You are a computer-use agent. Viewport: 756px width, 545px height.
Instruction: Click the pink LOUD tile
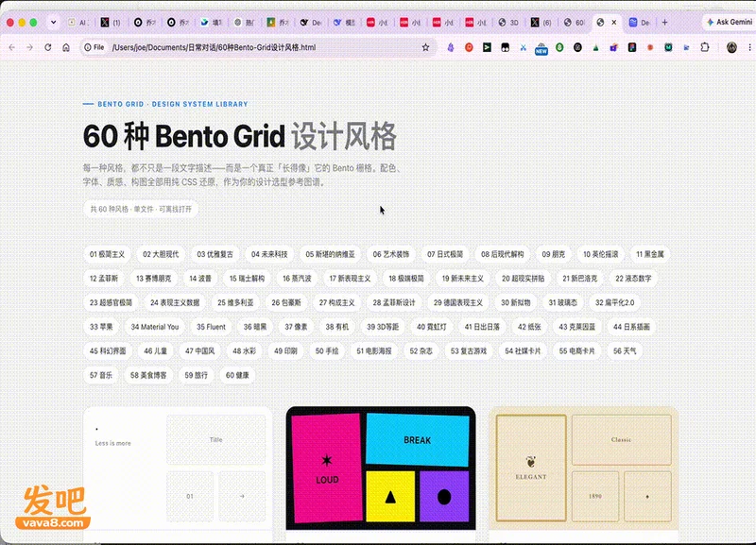(327, 468)
